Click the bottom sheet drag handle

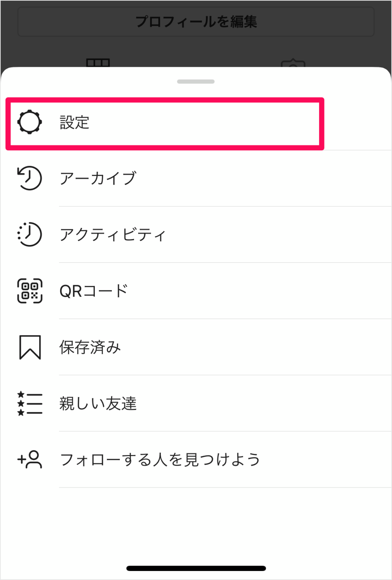click(x=196, y=82)
